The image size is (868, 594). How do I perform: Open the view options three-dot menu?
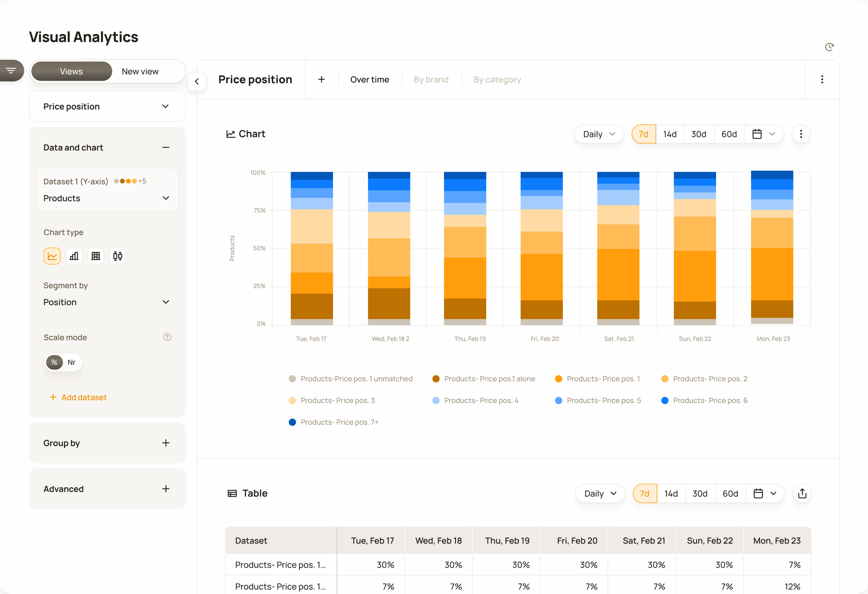pos(822,79)
